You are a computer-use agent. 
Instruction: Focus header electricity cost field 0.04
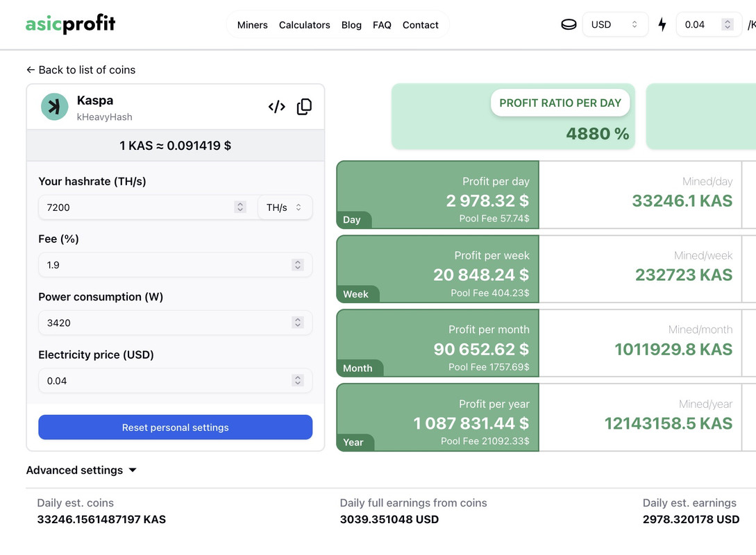coord(709,24)
